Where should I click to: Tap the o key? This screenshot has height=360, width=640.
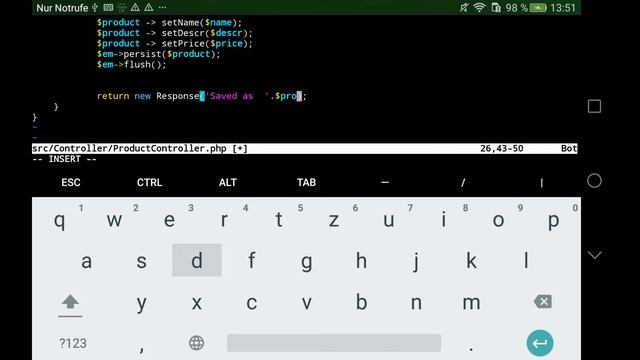click(499, 220)
